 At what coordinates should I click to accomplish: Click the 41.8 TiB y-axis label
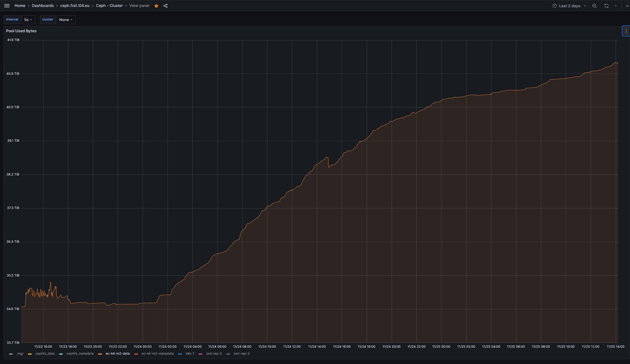pyautogui.click(x=13, y=40)
